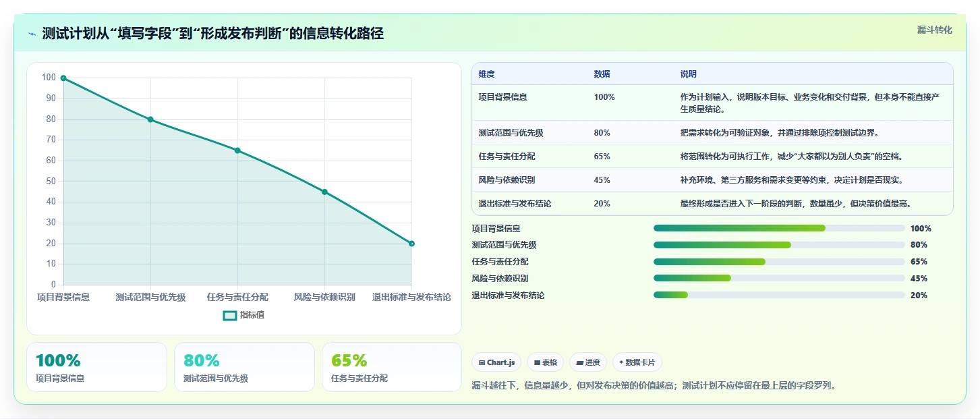The height and width of the screenshot is (419, 980).
Task: Select the 表格 chip
Action: [x=546, y=362]
